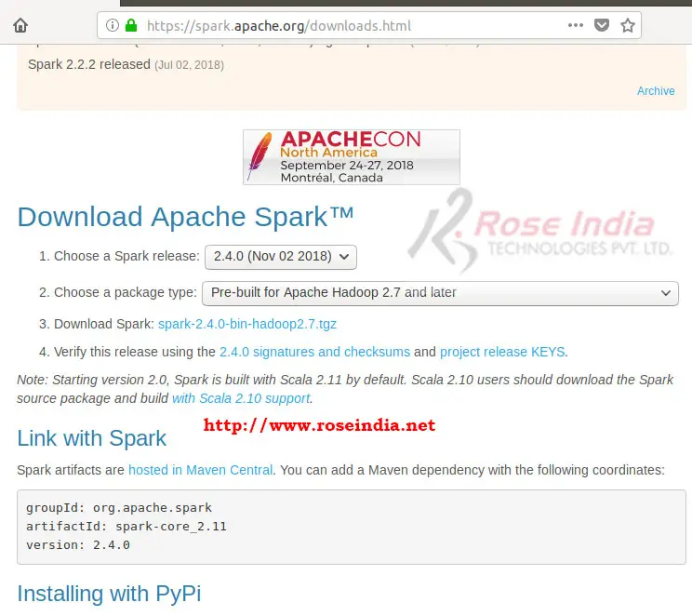This screenshot has height=616, width=692.
Task: Show site information icon in address bar
Action: point(113,25)
